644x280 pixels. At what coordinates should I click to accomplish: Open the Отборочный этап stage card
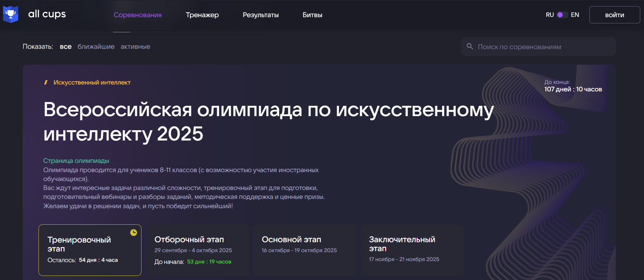pyautogui.click(x=197, y=250)
